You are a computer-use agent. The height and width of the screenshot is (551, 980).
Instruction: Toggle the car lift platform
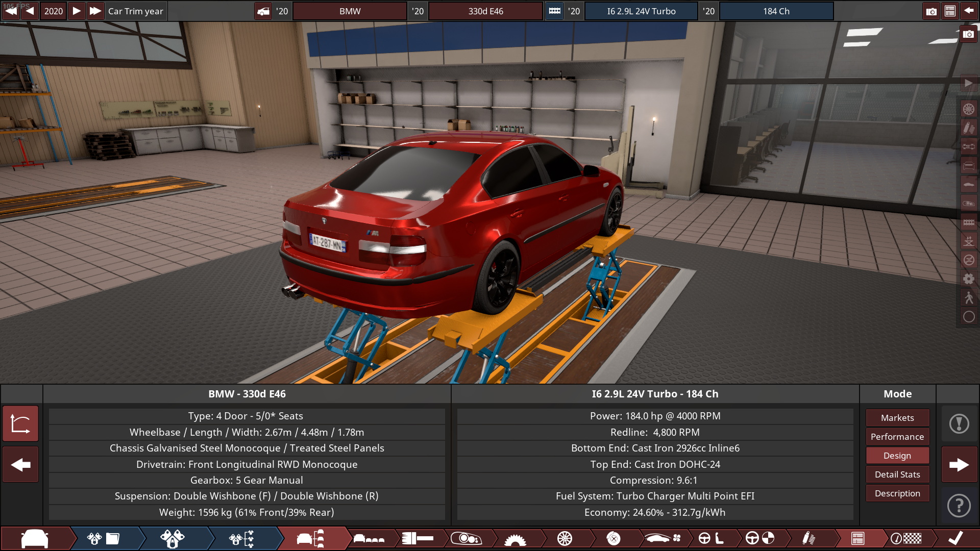[968, 241]
